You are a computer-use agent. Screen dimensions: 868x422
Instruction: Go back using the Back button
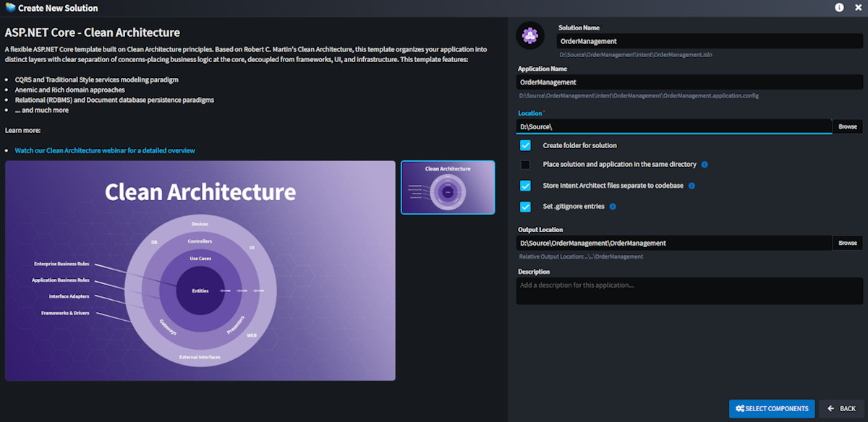click(841, 409)
